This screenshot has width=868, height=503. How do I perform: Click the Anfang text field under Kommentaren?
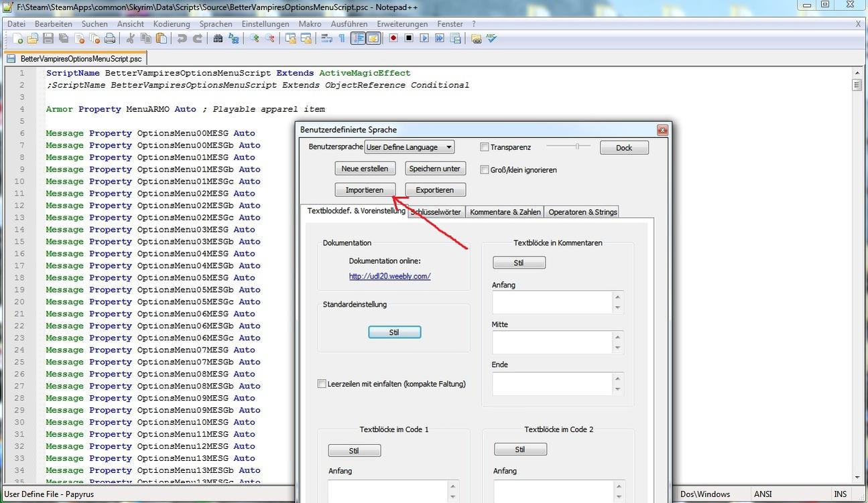point(552,303)
